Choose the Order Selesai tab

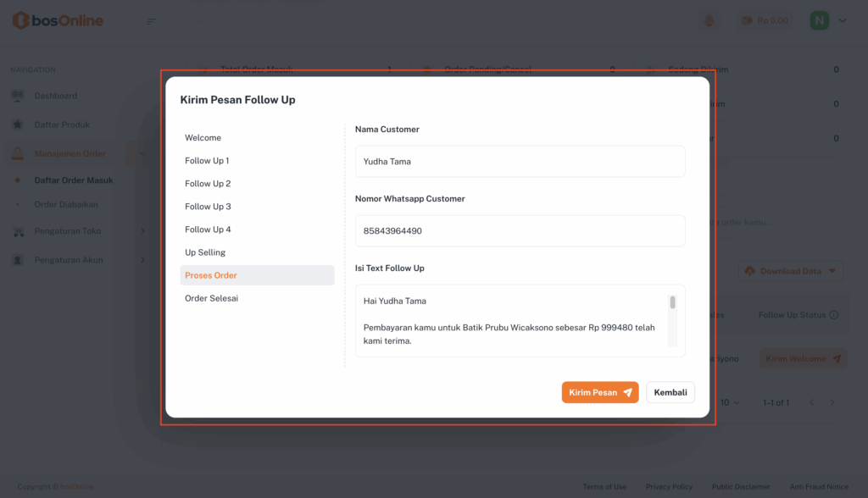[x=211, y=298]
